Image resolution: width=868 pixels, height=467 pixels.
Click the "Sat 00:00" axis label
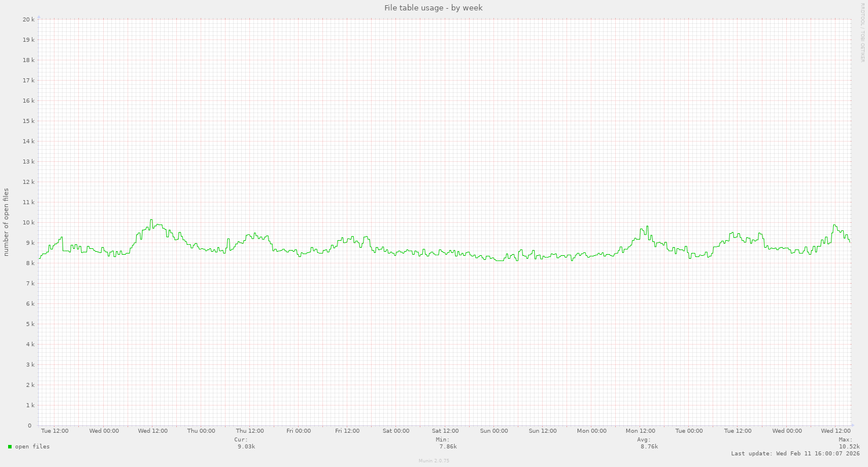[x=396, y=431]
